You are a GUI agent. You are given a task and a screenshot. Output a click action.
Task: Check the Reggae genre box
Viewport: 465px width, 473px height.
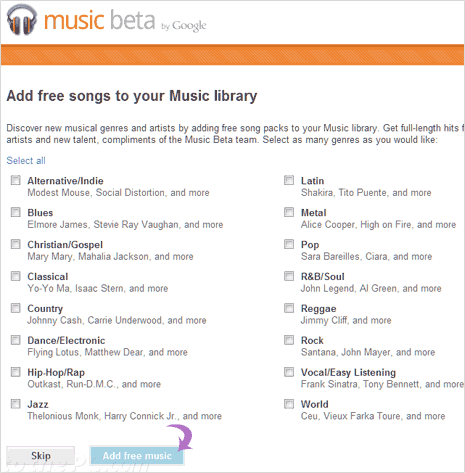pyautogui.click(x=289, y=308)
